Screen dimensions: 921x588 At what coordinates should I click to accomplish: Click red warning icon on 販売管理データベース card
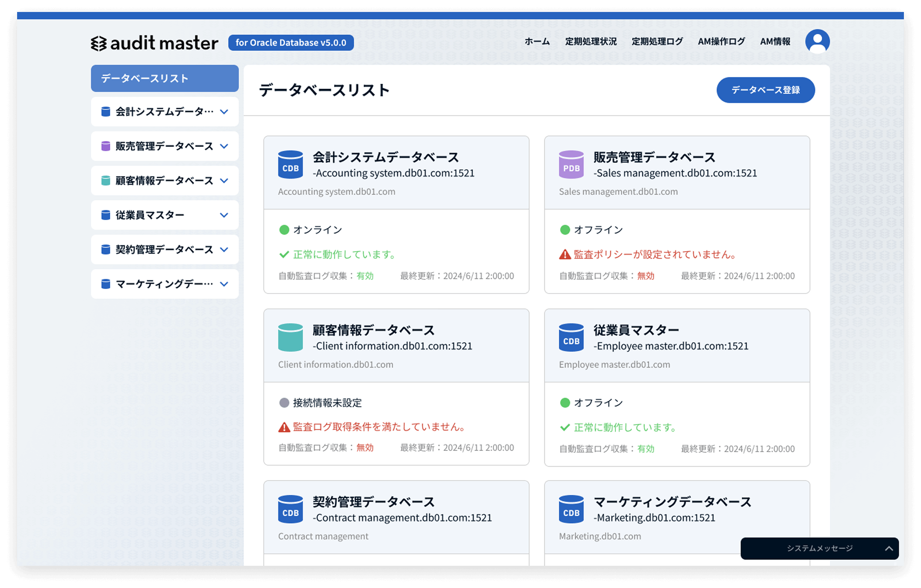565,255
